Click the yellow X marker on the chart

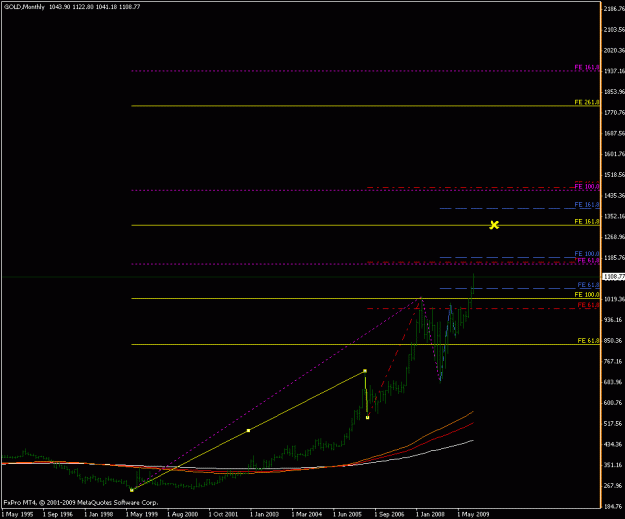tap(494, 225)
